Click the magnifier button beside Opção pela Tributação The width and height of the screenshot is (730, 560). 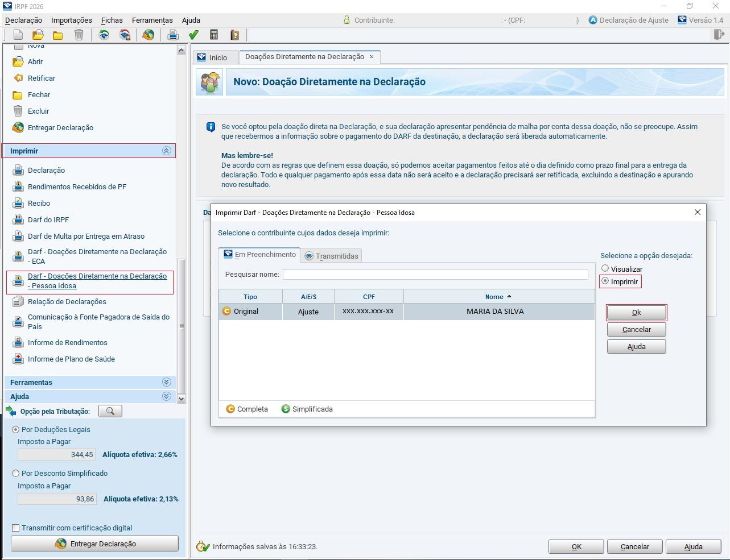[x=110, y=411]
